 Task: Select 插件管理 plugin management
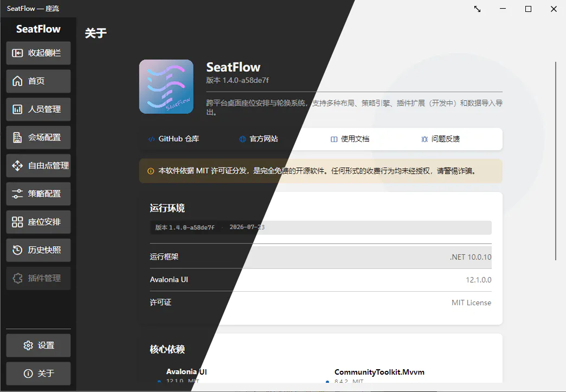point(38,278)
